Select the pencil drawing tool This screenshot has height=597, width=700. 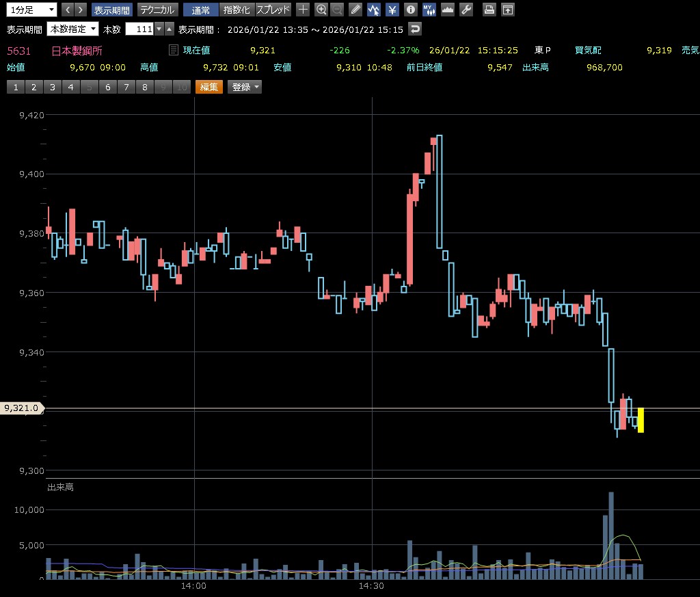click(355, 10)
